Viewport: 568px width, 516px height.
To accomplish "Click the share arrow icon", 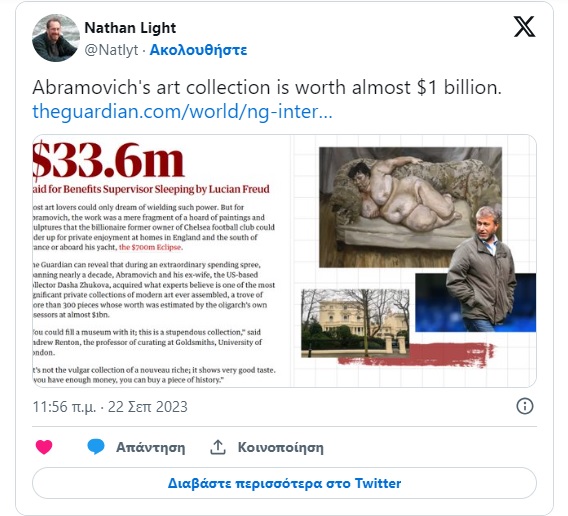I will (x=218, y=447).
